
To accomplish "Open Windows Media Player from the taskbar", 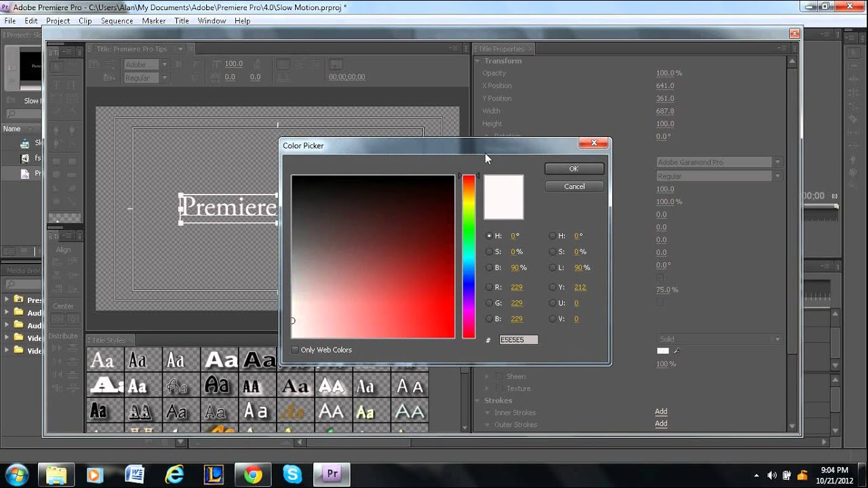I will pos(94,474).
